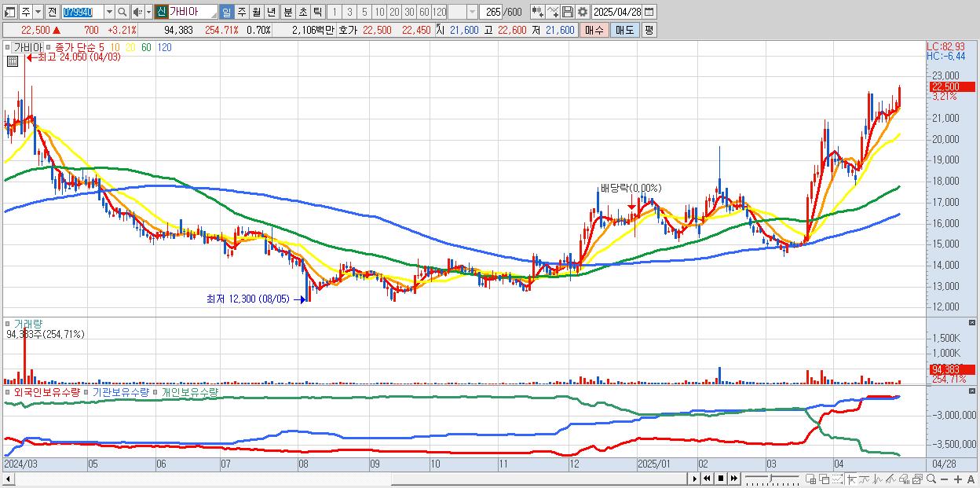The width and height of the screenshot is (980, 488).
Task: Click the add-indicator line icon
Action: (553, 12)
